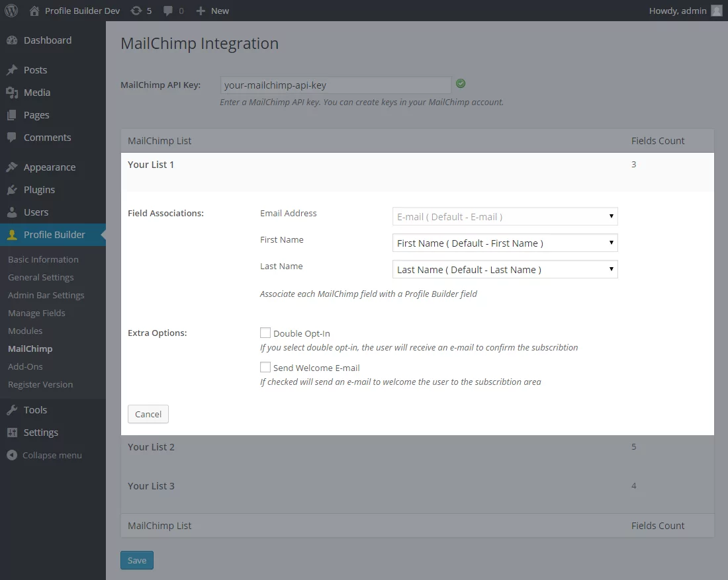Click the top Fields Count column header
The width and height of the screenshot is (728, 580).
coord(657,141)
